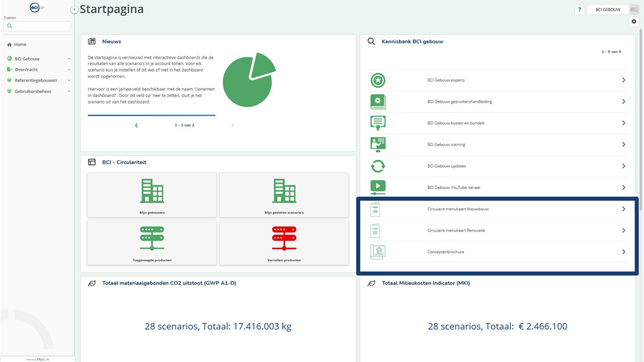Open the Mijn gebouwen tile
Screen dimensions: 644x362
(x=152, y=195)
